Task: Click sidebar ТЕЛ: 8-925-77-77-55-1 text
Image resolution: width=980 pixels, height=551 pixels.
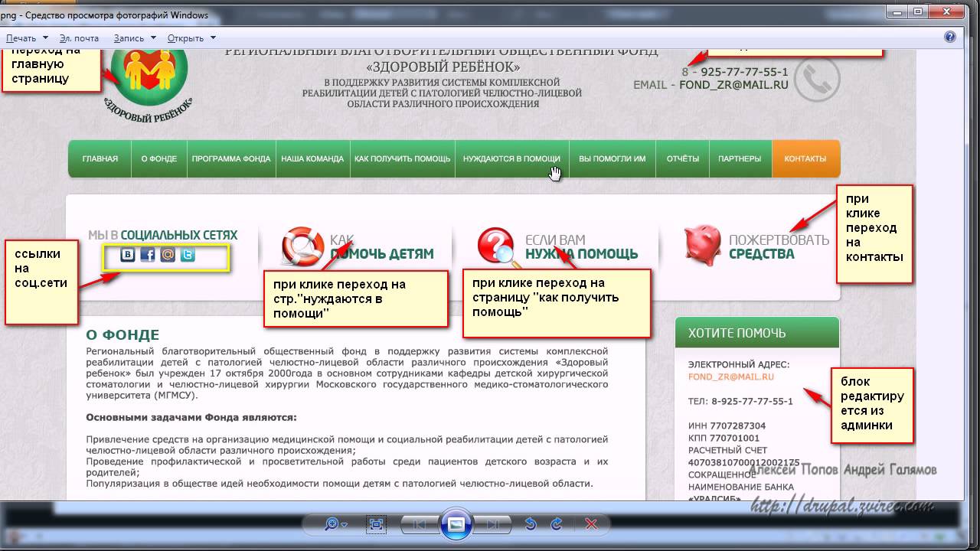Action: tap(740, 401)
